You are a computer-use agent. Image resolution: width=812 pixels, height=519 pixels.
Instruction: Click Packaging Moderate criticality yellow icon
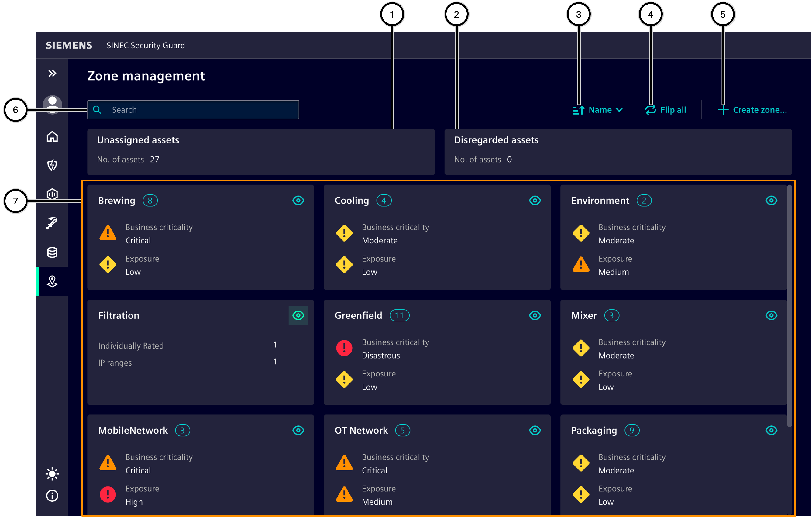click(581, 463)
